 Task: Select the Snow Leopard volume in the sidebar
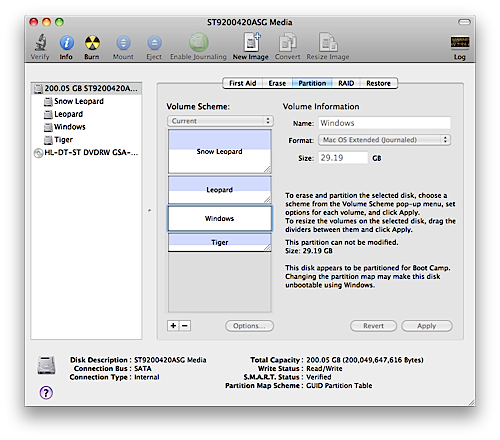click(86, 101)
